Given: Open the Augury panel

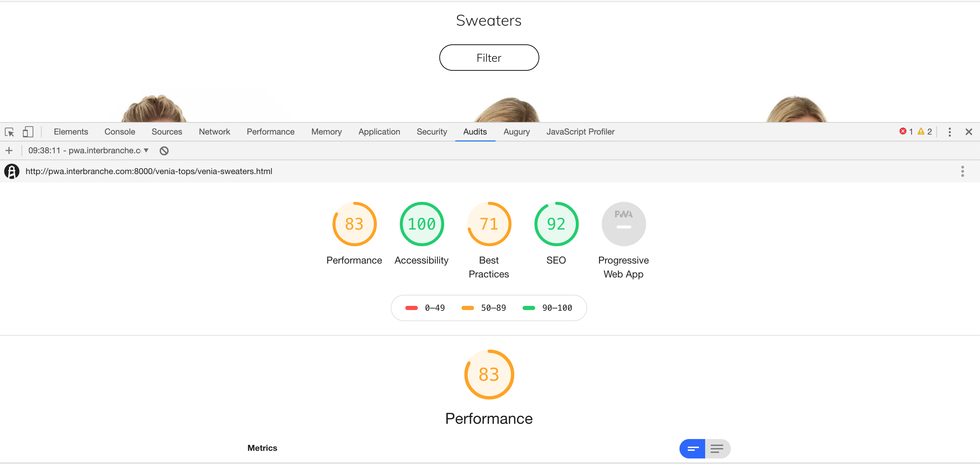Looking at the screenshot, I should 516,131.
